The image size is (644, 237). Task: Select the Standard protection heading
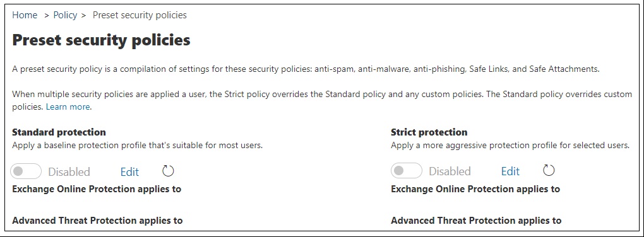click(x=59, y=132)
